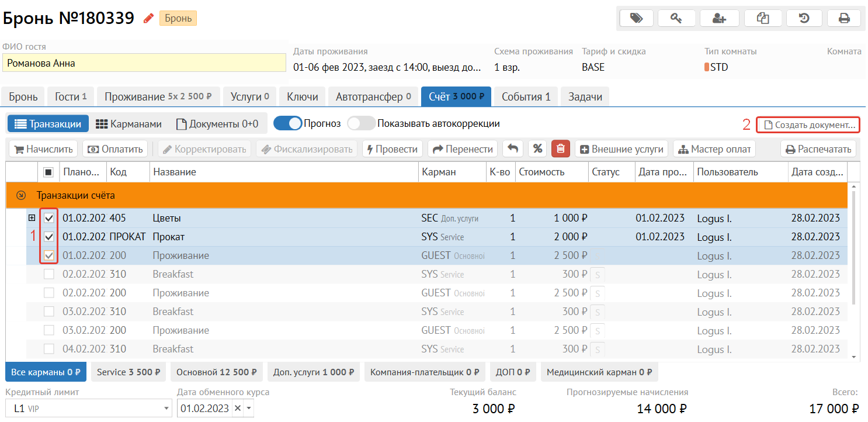Open the События tab
This screenshot has width=868, height=422.
coord(526,96)
